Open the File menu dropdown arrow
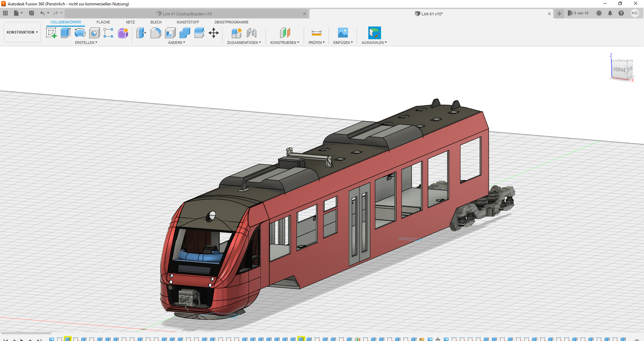 pyautogui.click(x=22, y=13)
